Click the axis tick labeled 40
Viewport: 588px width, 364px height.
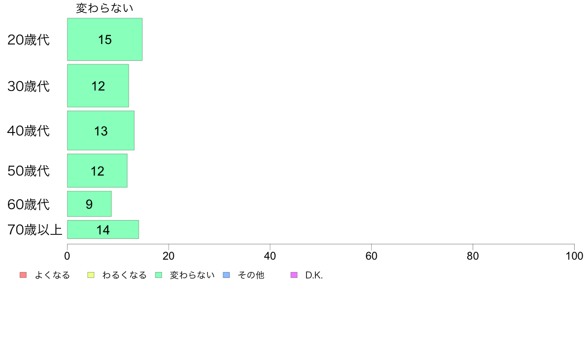click(x=270, y=256)
